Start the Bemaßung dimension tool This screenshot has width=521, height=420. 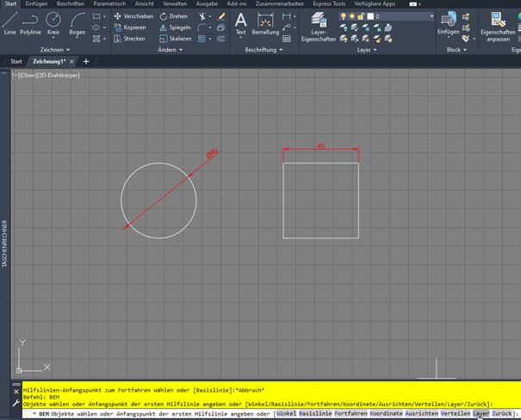click(265, 23)
